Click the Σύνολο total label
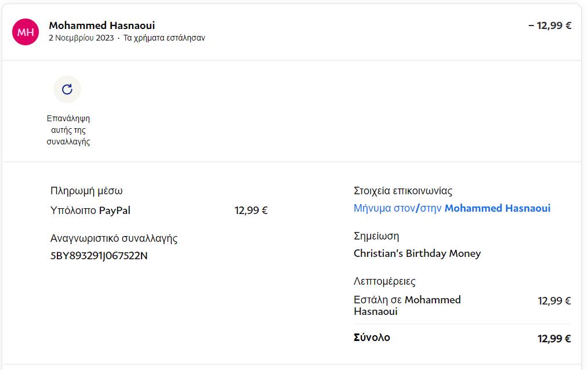This screenshot has width=588, height=370. pos(372,337)
